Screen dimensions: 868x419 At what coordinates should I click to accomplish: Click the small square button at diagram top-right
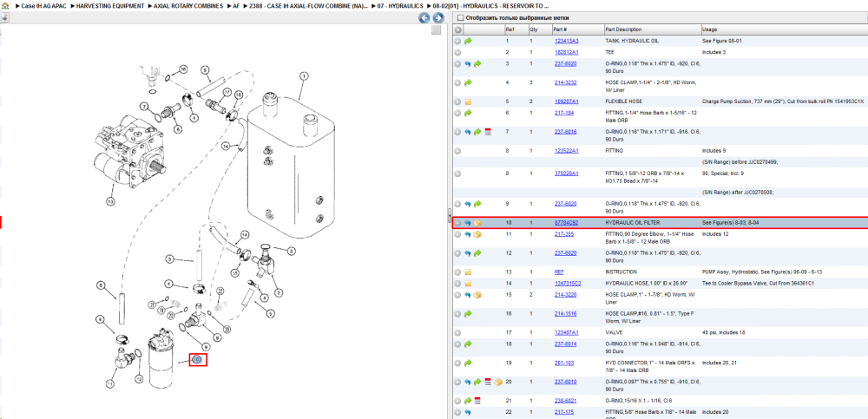[437, 29]
